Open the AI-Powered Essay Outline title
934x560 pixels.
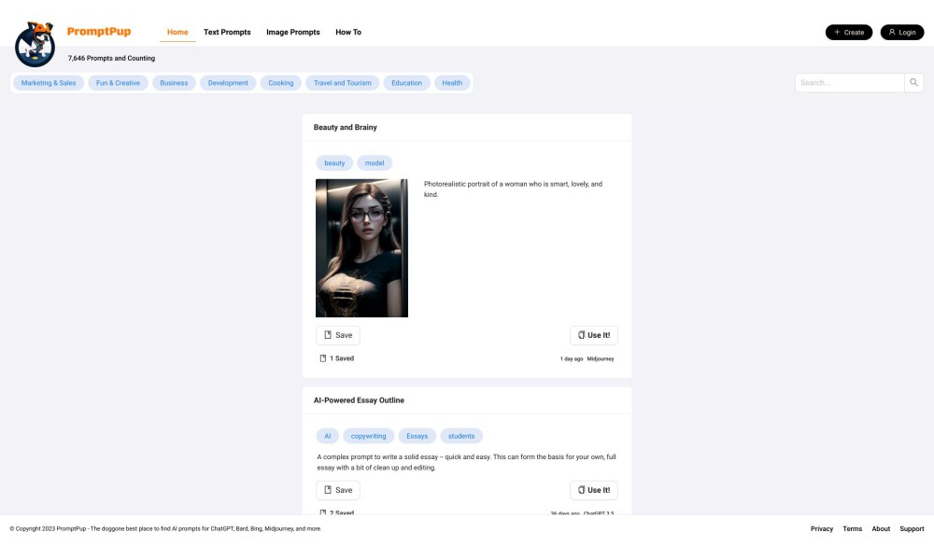pos(360,400)
